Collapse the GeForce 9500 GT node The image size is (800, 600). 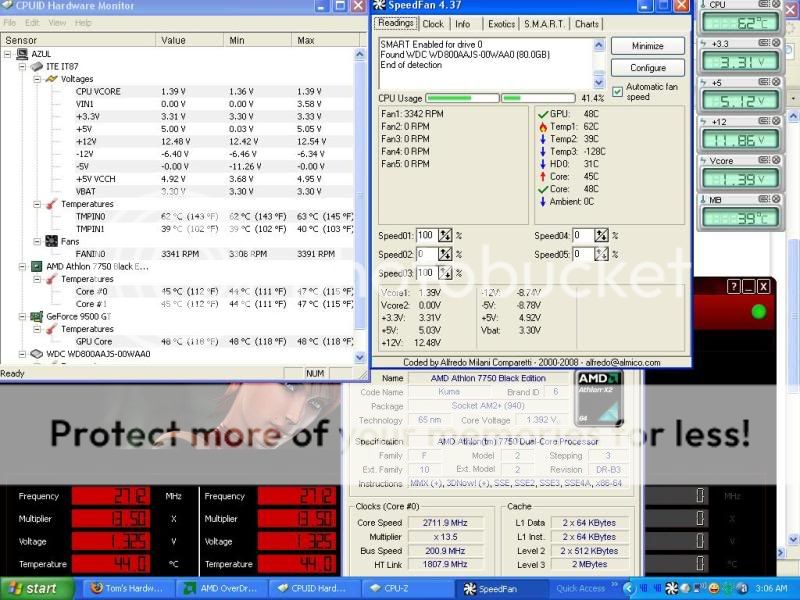[22, 316]
